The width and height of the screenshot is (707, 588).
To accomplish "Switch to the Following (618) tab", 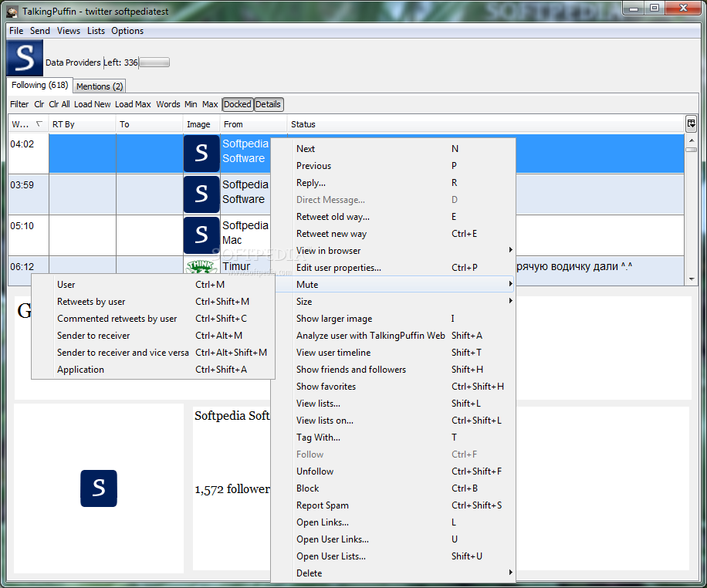I will (39, 85).
